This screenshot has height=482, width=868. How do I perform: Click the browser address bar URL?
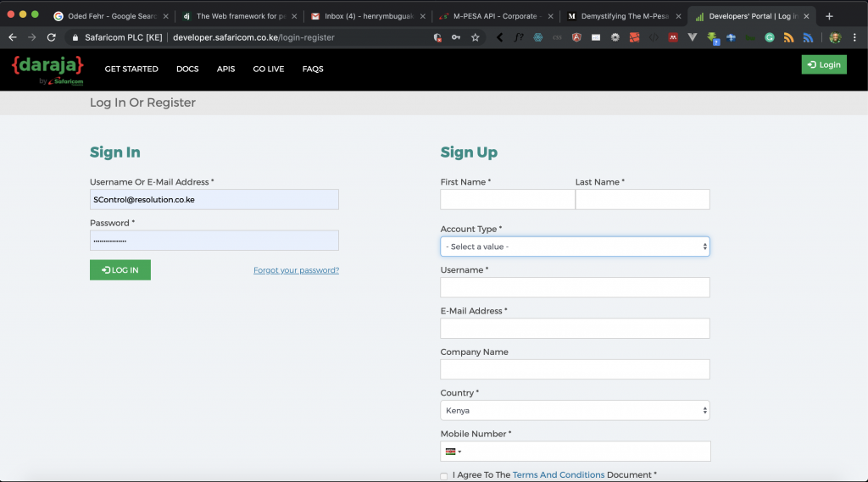click(x=253, y=37)
